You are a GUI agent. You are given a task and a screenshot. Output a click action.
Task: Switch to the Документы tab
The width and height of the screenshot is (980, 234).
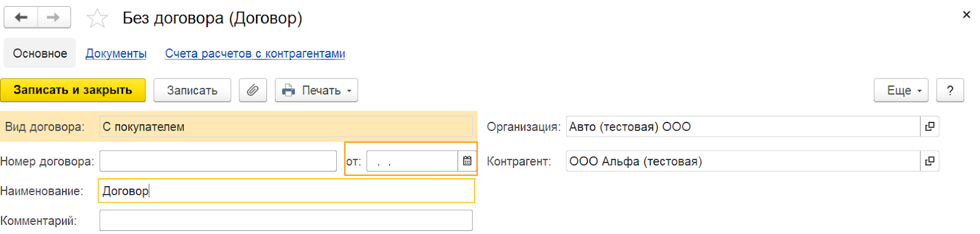(116, 53)
